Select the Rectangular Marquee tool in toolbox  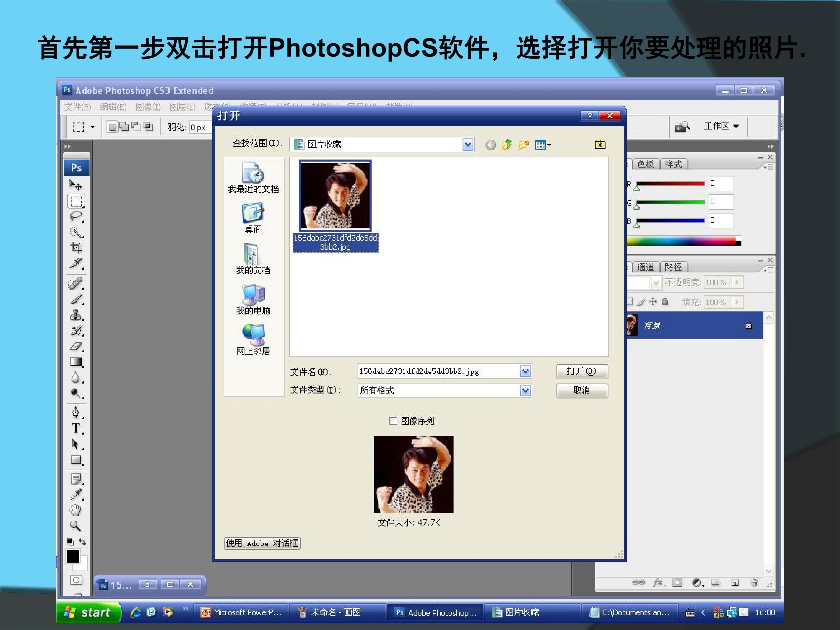pos(76,201)
